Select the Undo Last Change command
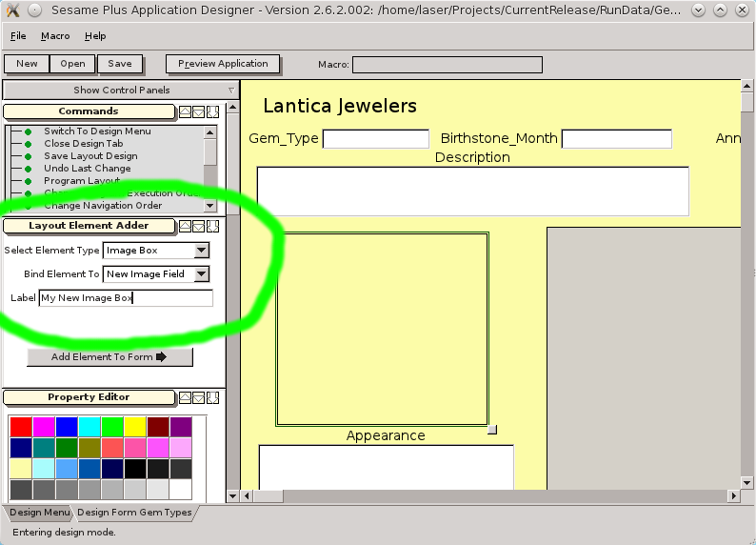Viewport: 756px width, 545px height. click(88, 169)
